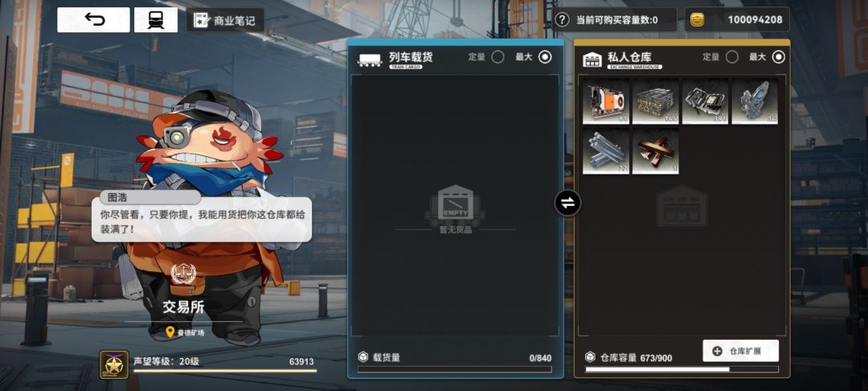Select the copper bars item with 1

click(x=656, y=151)
